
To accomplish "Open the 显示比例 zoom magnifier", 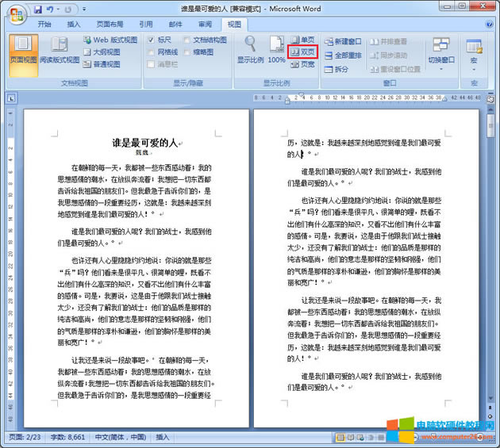I will (251, 48).
